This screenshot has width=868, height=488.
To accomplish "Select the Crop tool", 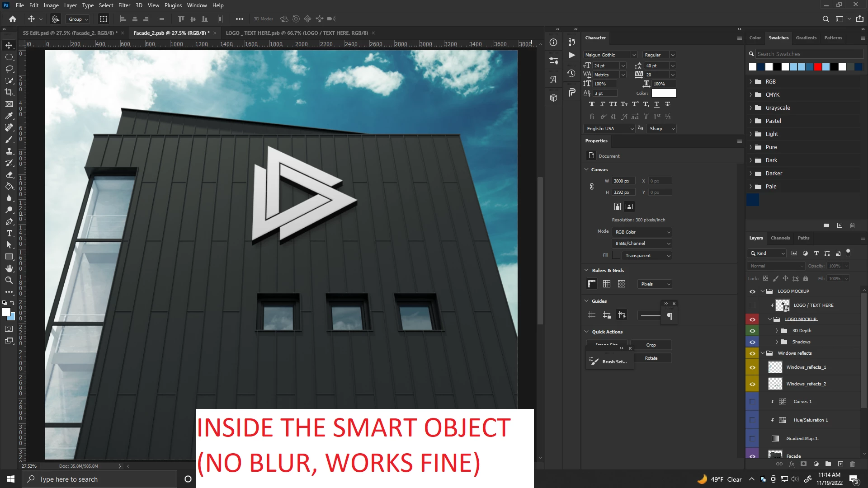I will point(9,92).
